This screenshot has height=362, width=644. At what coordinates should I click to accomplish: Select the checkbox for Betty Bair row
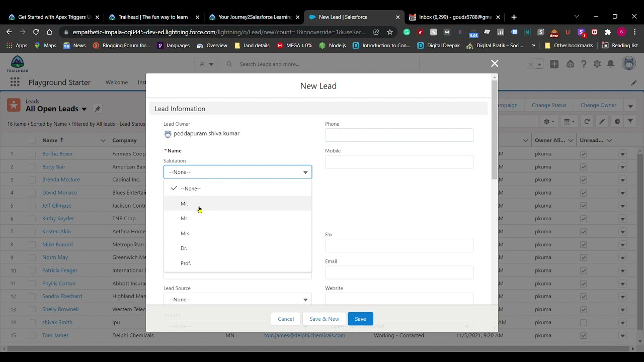(x=32, y=166)
